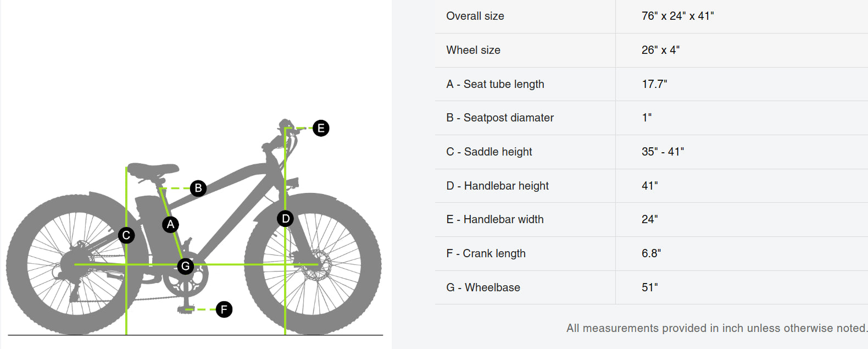This screenshot has height=349, width=868.
Task: Click the G wheelbase marker circle
Action: [x=186, y=266]
